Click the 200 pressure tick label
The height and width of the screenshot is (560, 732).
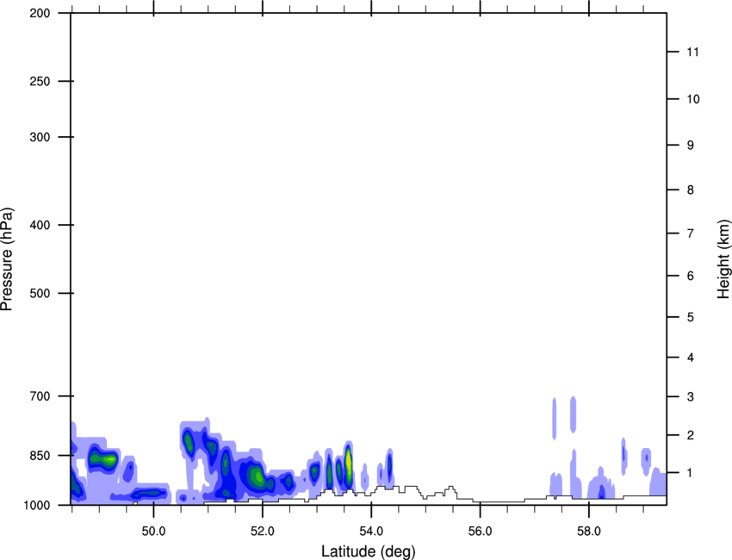point(40,13)
